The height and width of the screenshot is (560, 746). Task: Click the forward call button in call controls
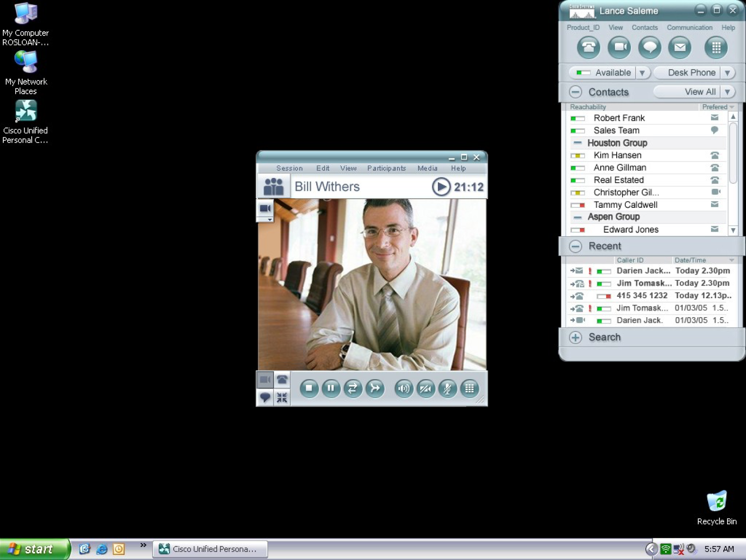[x=375, y=389]
